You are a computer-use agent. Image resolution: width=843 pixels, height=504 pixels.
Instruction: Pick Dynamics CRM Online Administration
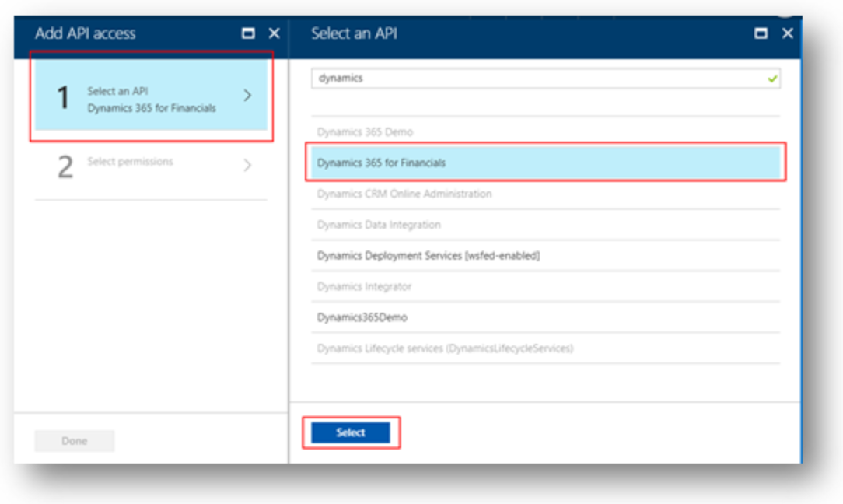pyautogui.click(x=546, y=194)
